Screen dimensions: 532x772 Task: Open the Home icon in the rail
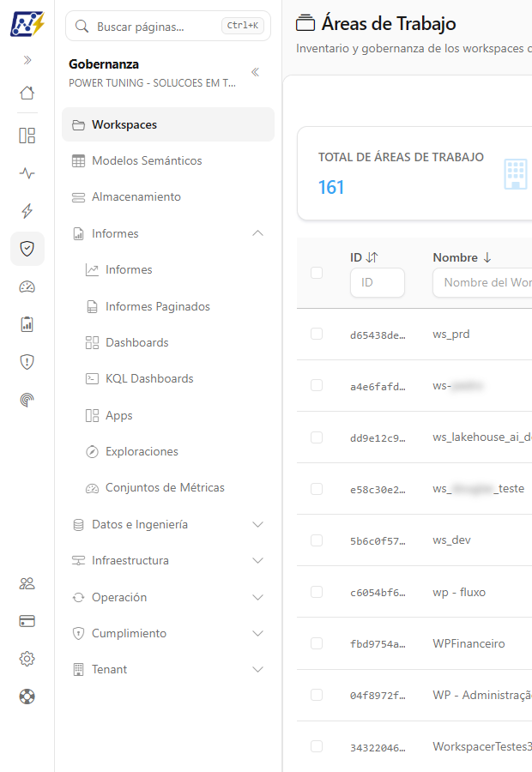27,93
